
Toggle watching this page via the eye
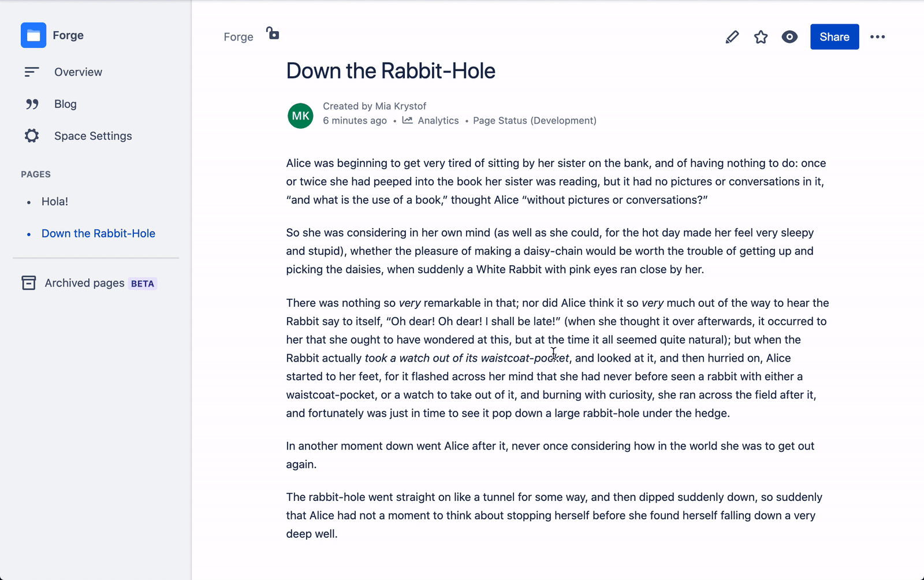[x=789, y=36]
